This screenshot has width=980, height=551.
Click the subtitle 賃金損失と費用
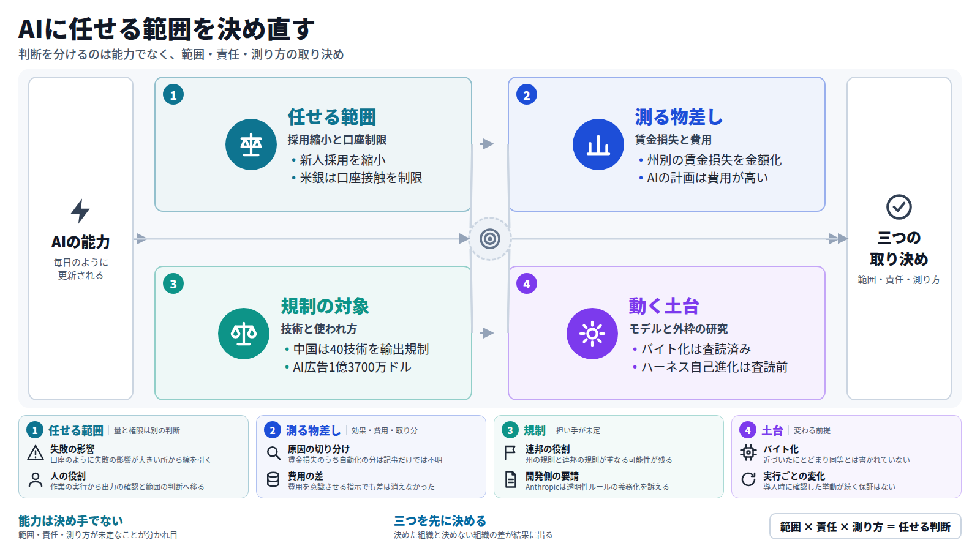pos(673,140)
